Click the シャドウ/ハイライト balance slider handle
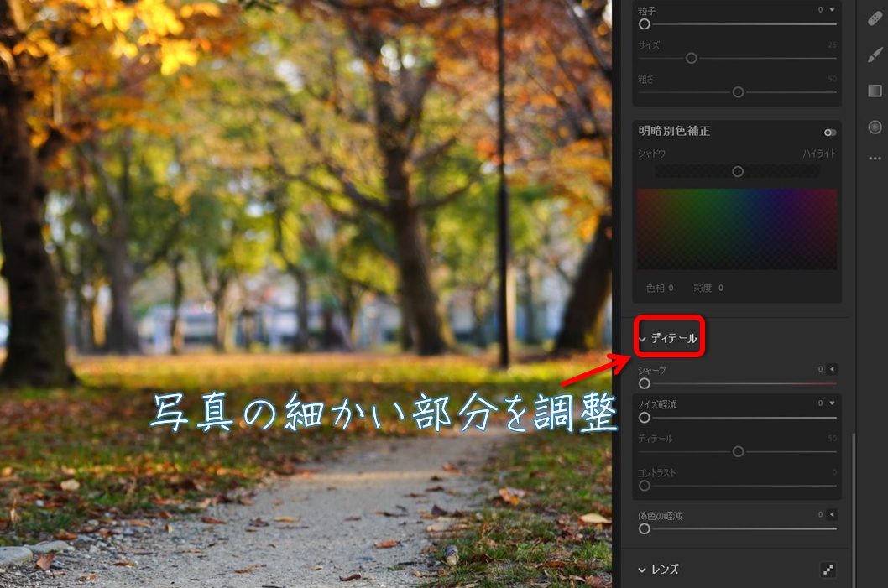Screen dimensions: 888x588 [738, 171]
